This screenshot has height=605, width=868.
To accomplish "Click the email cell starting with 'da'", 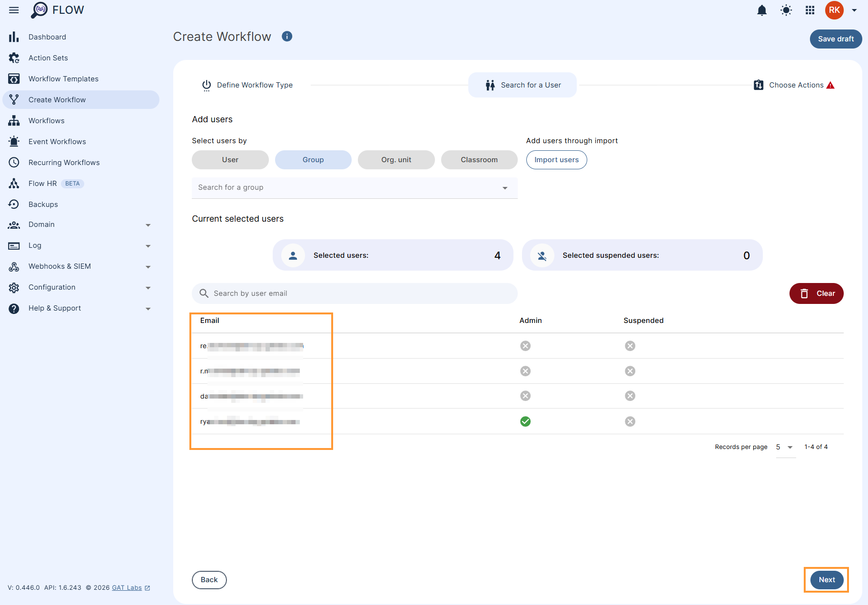I will click(x=252, y=396).
